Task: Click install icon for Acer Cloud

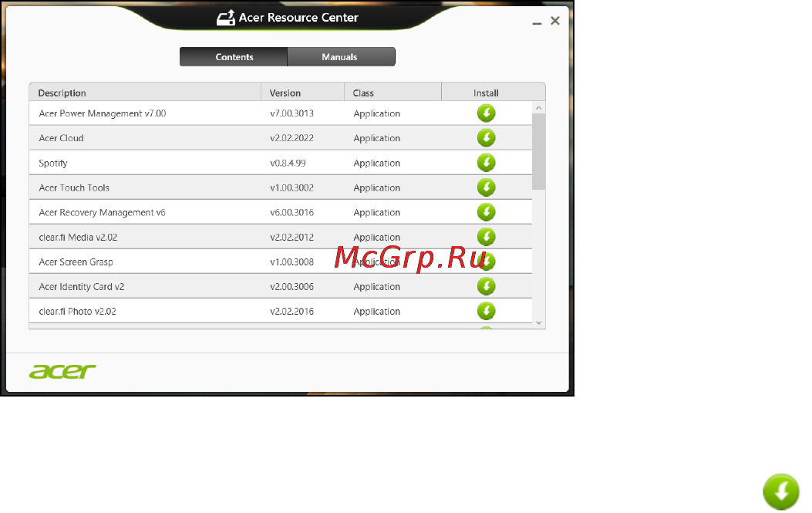Action: coord(487,138)
